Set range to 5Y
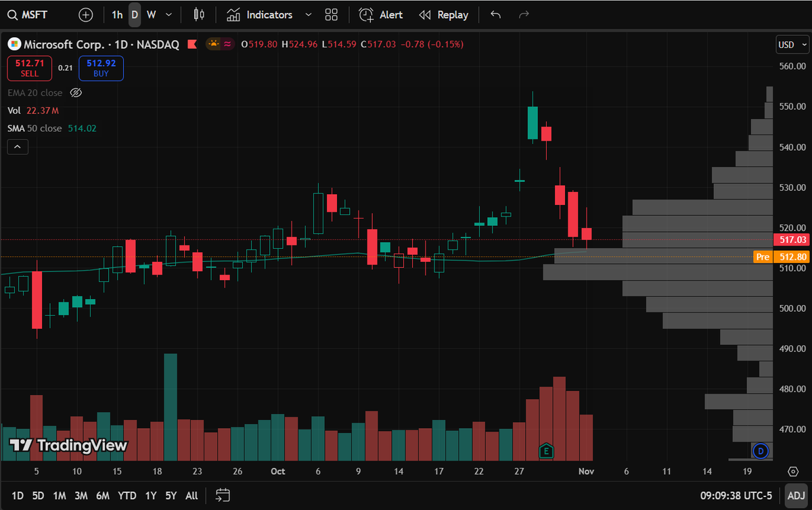Viewport: 812px width, 510px height. coord(171,496)
